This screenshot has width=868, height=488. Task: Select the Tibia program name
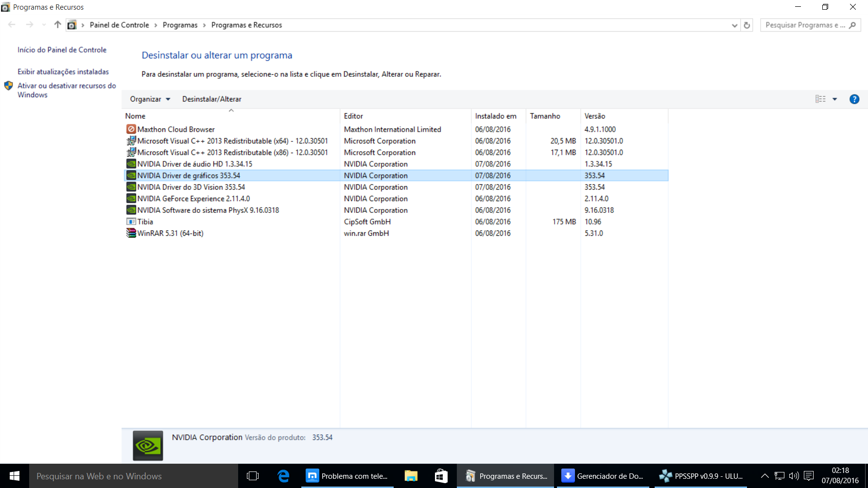pos(145,222)
